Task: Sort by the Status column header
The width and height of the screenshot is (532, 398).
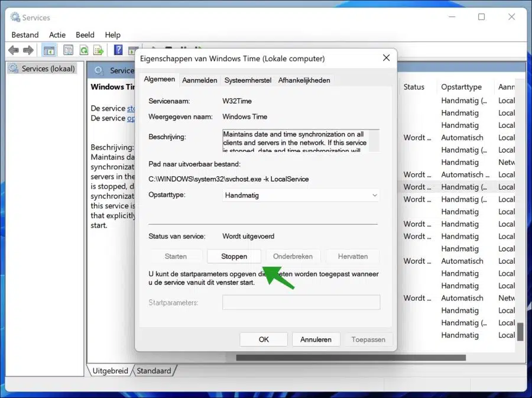Action: coord(414,87)
